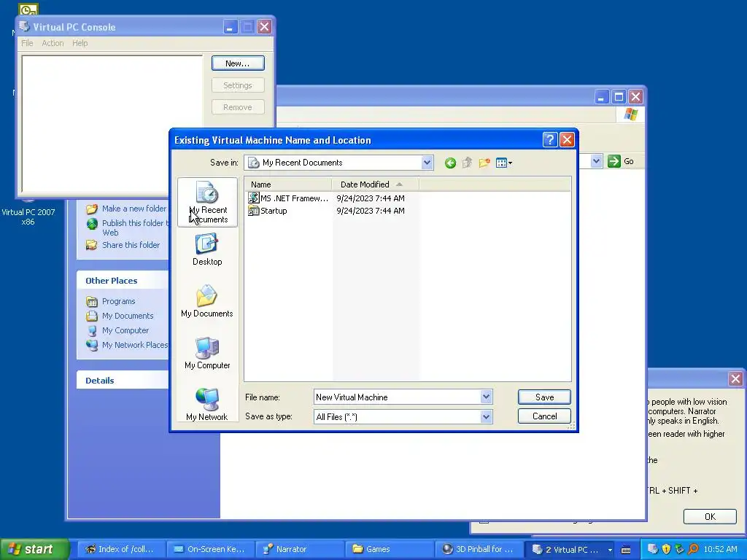747x560 pixels.
Task: Go back using the green arrow icon
Action: click(x=450, y=163)
